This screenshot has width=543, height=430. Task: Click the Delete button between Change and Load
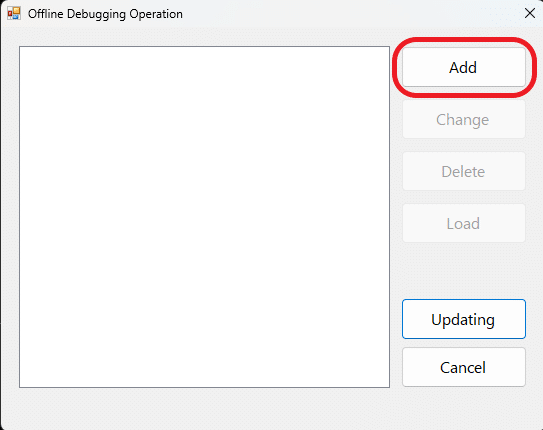(464, 171)
